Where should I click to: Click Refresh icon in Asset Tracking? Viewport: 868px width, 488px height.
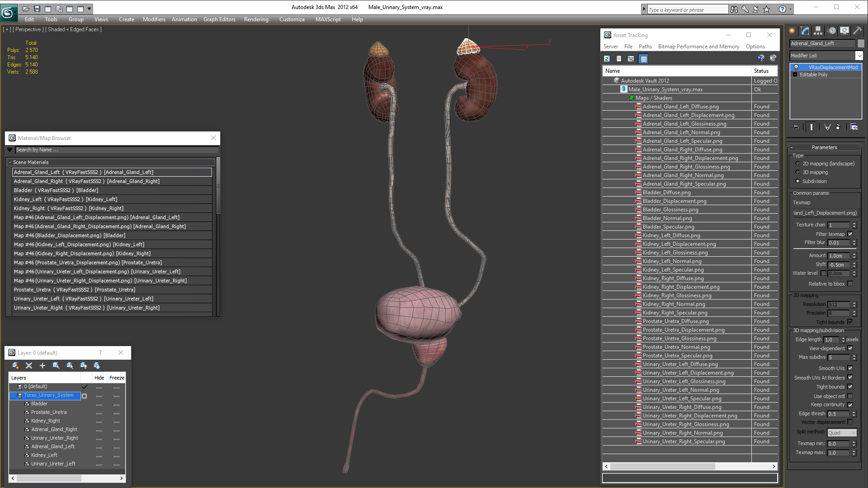[x=607, y=59]
